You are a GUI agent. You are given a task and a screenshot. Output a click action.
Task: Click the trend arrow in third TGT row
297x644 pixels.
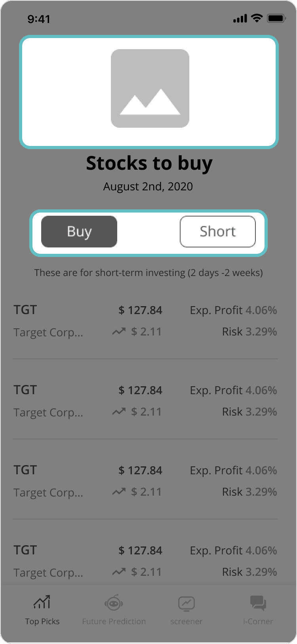pos(119,492)
